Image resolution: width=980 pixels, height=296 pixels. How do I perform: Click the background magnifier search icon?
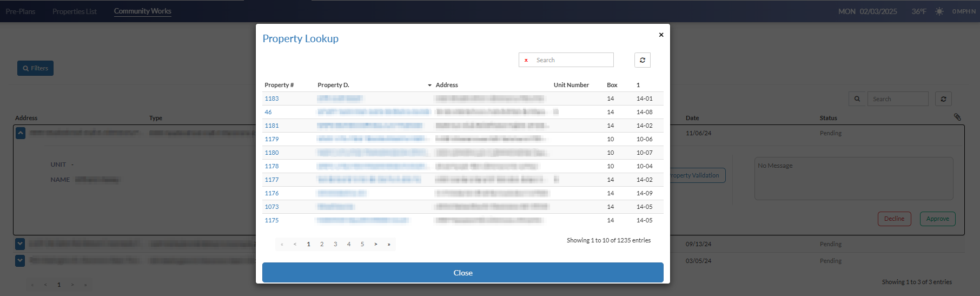click(x=857, y=99)
